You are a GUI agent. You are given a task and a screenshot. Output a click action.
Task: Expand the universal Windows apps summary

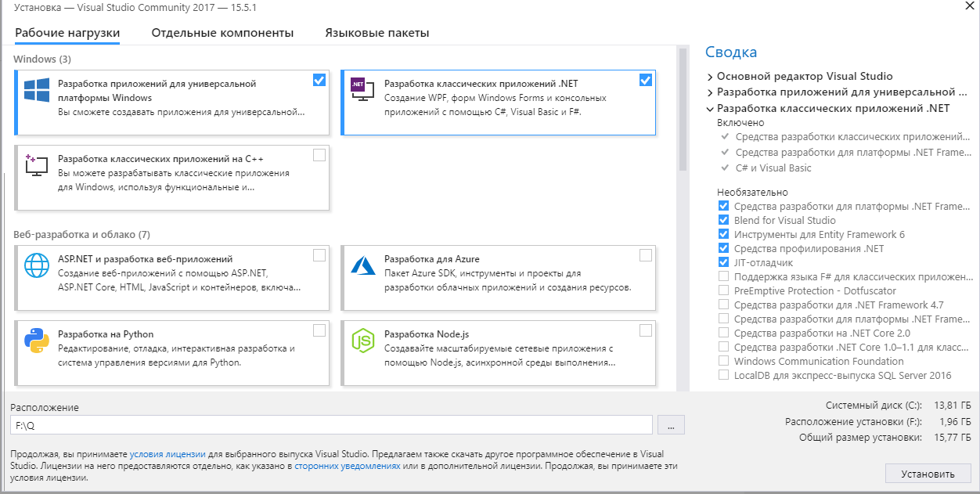710,92
